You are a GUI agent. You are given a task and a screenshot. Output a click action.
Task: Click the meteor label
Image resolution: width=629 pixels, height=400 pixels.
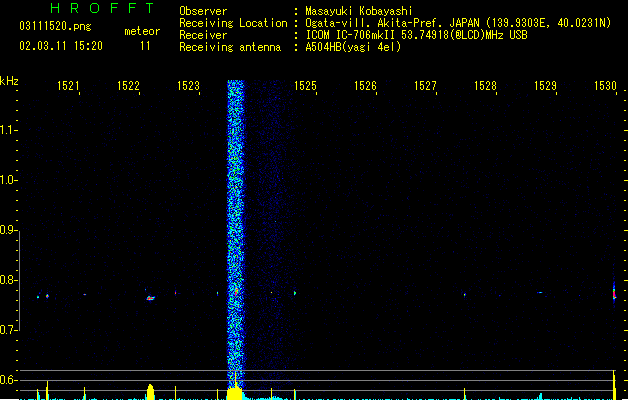(142, 31)
